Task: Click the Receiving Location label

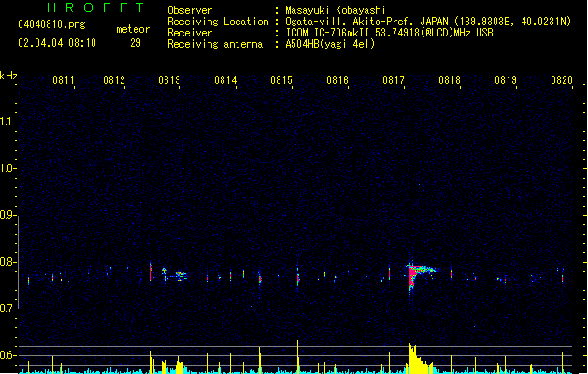Action: coord(218,22)
